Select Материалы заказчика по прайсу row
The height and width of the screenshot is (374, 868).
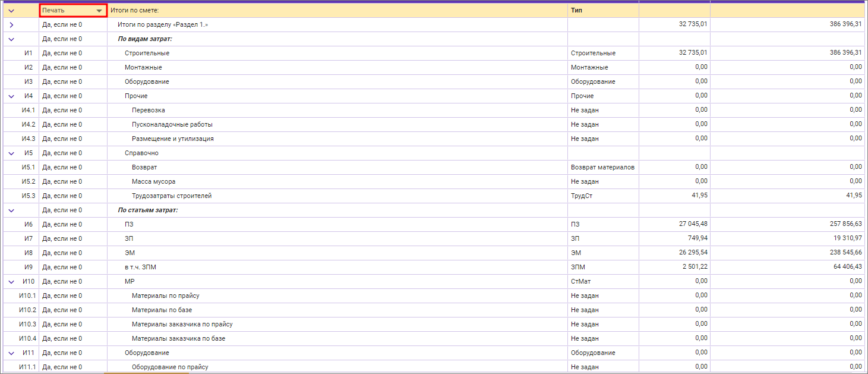tap(182, 325)
